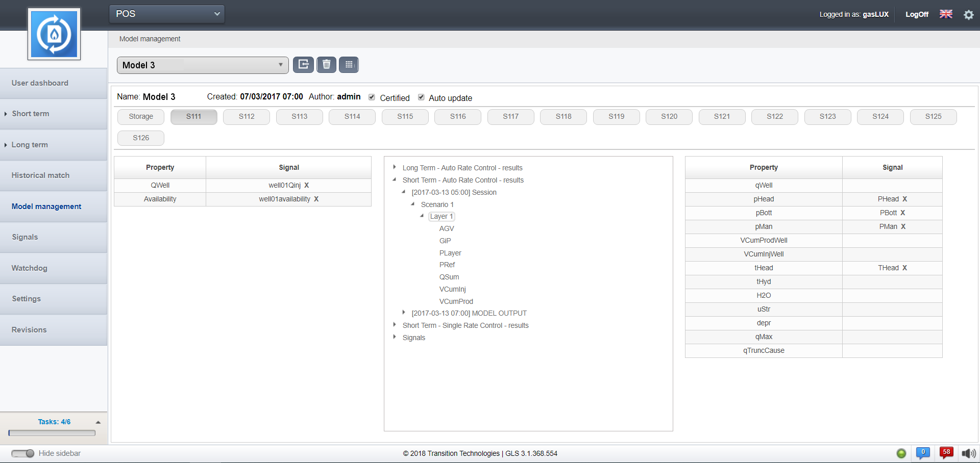Select the S115 tab
This screenshot has height=463, width=980.
pyautogui.click(x=405, y=117)
